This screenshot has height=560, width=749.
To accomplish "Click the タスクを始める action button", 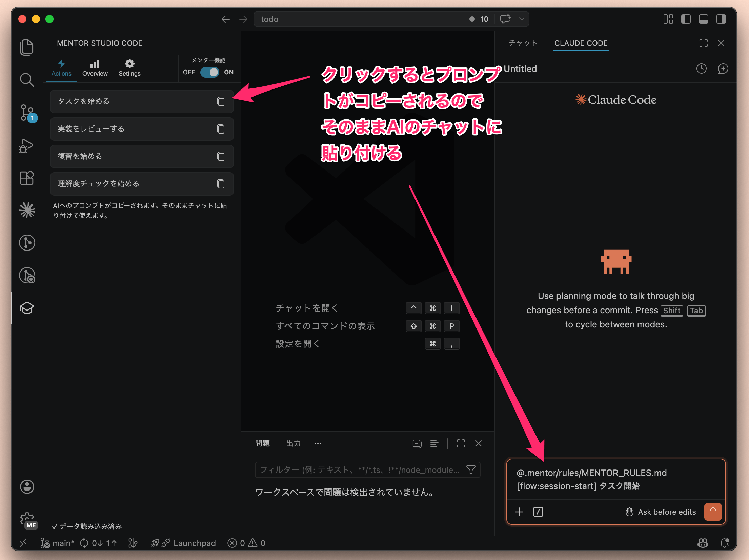I will [x=142, y=101].
